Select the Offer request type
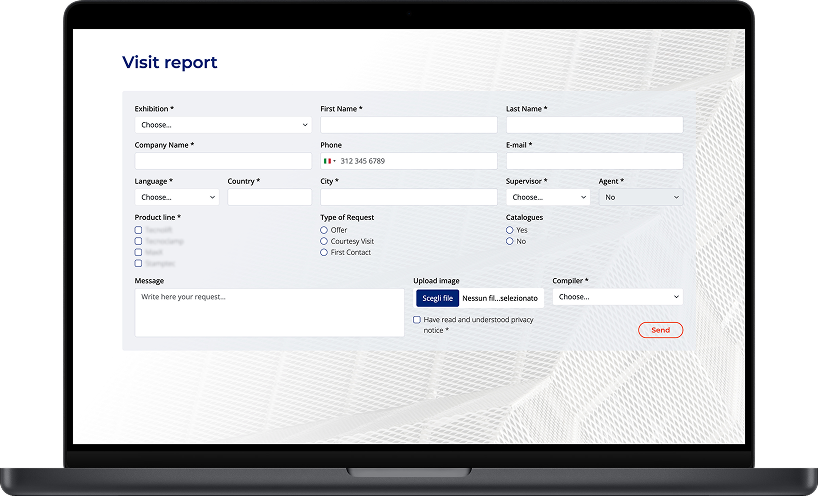Viewport: 818px width, 496px height. pos(324,230)
